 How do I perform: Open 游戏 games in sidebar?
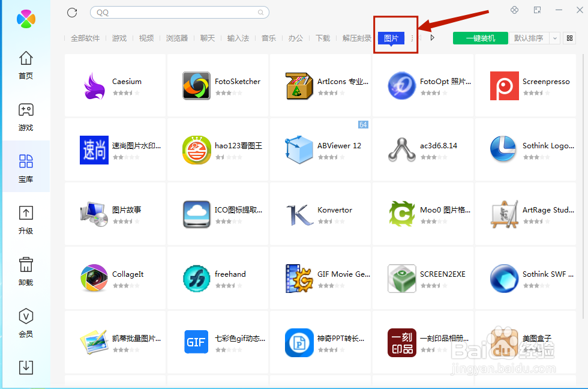26,117
